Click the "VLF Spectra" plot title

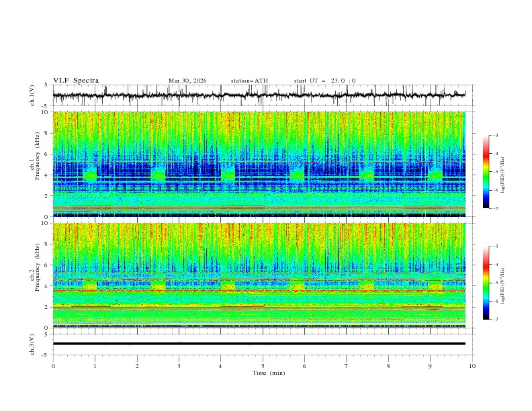click(x=76, y=81)
